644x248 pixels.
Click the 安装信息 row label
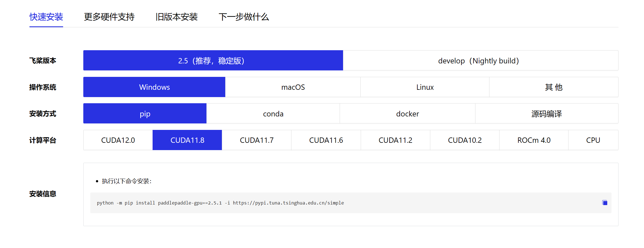pos(43,194)
